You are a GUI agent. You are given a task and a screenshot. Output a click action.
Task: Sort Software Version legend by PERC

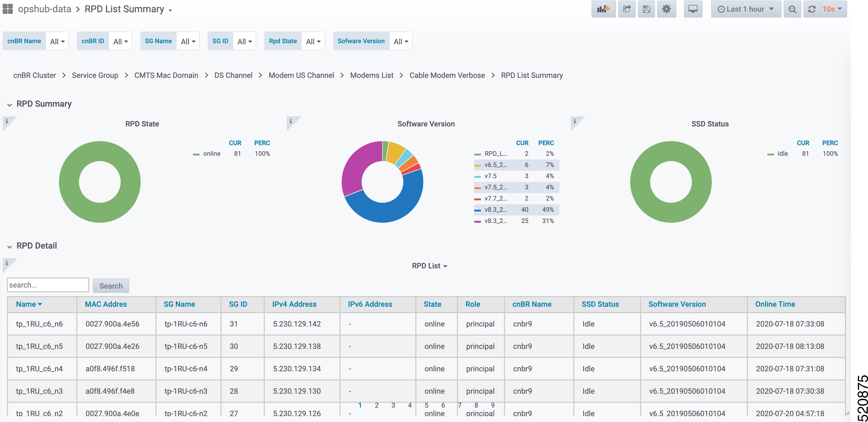tap(546, 143)
